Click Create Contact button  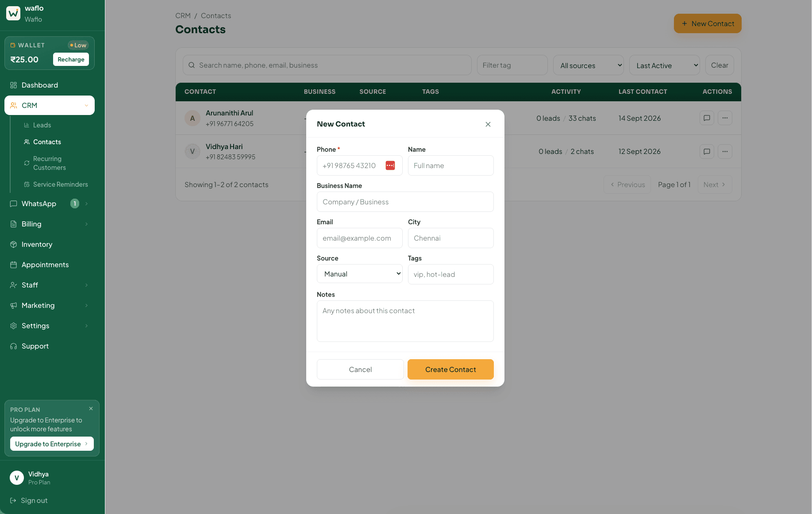450,369
